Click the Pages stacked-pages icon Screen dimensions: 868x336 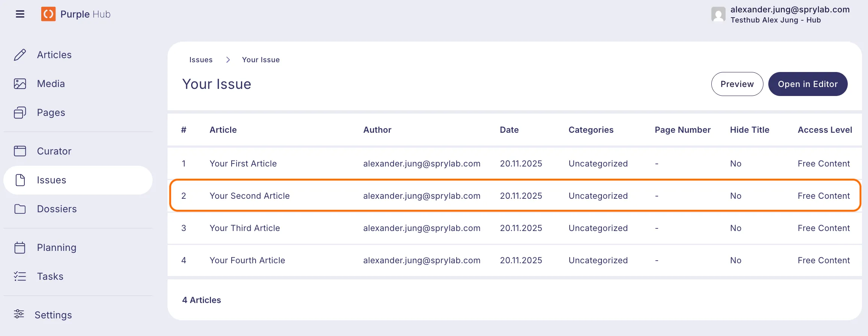point(20,112)
